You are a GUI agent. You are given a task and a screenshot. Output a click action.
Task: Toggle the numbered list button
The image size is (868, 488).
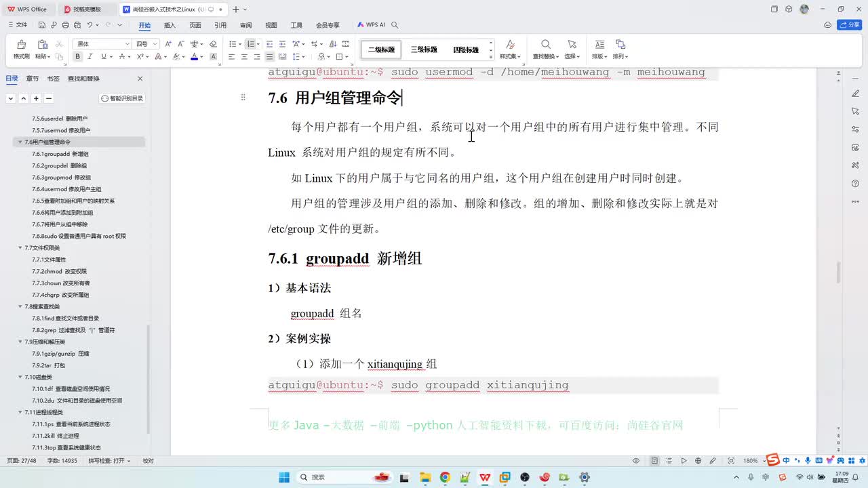250,44
